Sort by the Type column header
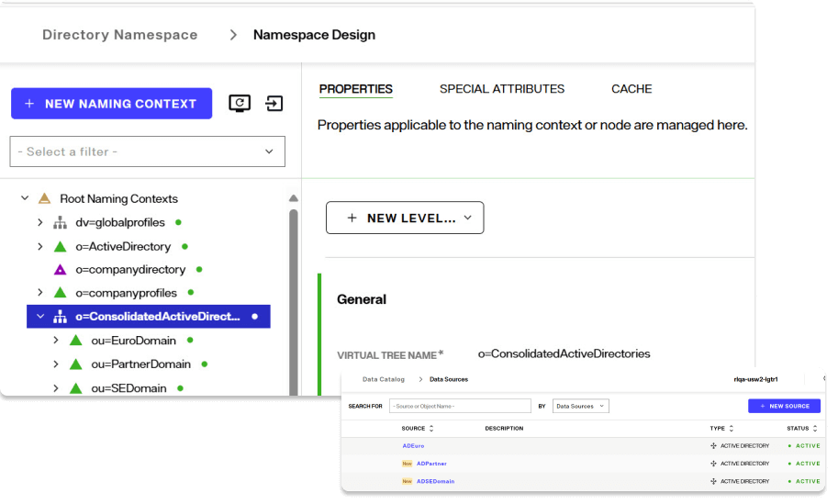Screen dimensions: 838x504 (721, 428)
